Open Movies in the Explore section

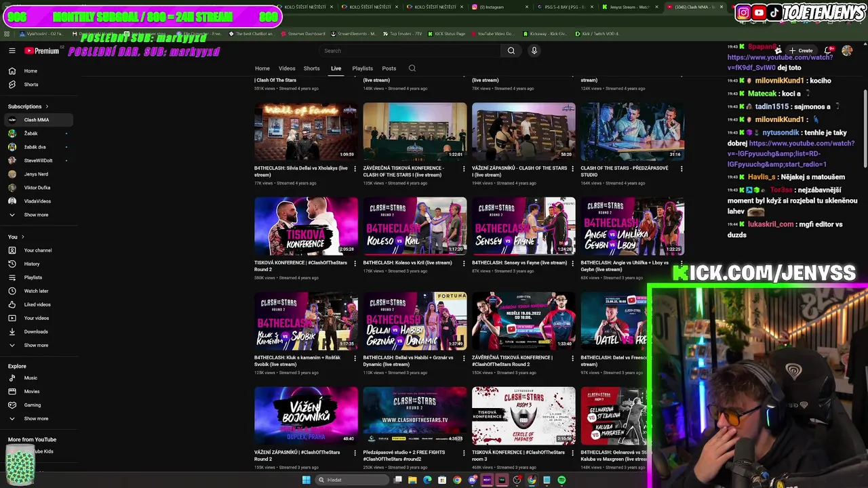[38, 392]
